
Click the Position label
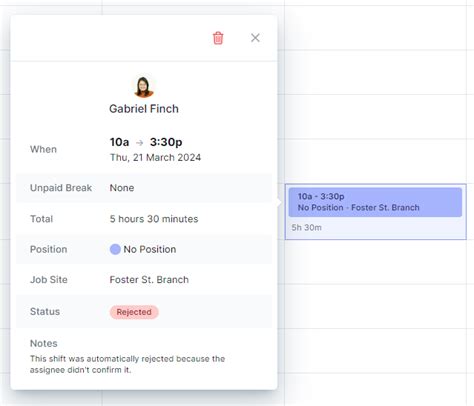point(49,249)
